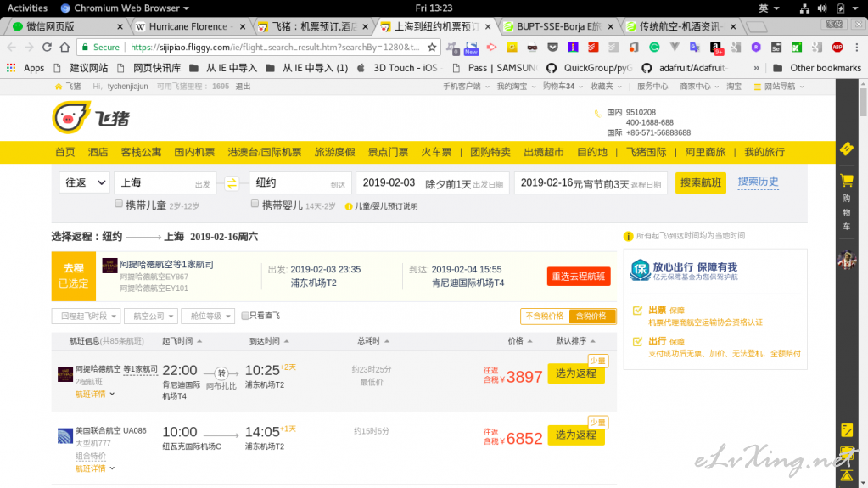This screenshot has height=488, width=868.
Task: Click the 搜索航班 button
Action: point(700,182)
